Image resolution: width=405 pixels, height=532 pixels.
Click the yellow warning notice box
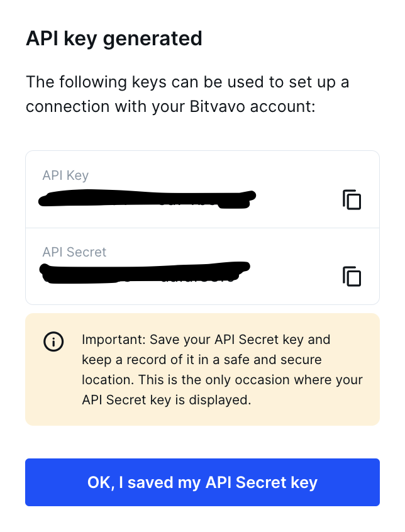(x=203, y=369)
